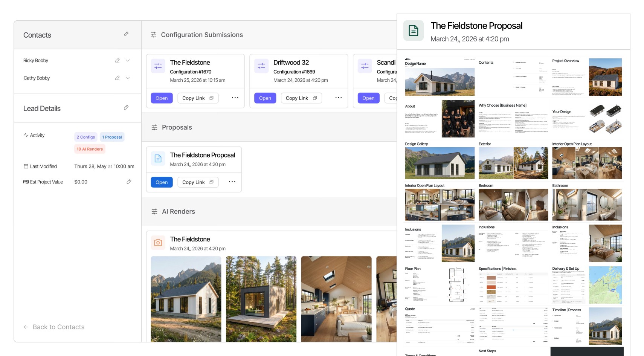The height and width of the screenshot is (356, 644).
Task: Open the Your Design page
Action: pyautogui.click(x=587, y=119)
